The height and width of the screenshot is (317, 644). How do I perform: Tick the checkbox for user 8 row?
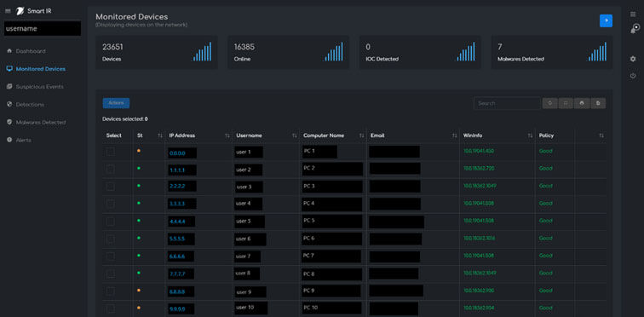coord(111,274)
